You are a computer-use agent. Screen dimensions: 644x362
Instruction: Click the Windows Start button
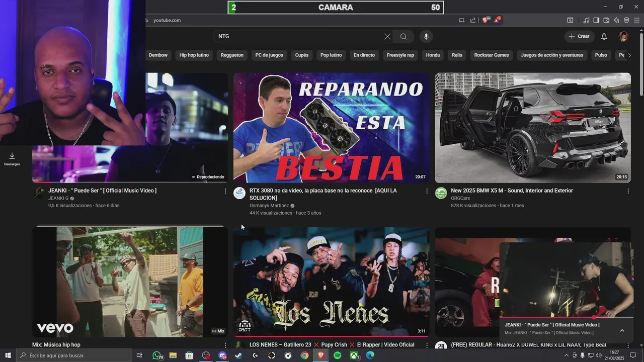pos(8,355)
